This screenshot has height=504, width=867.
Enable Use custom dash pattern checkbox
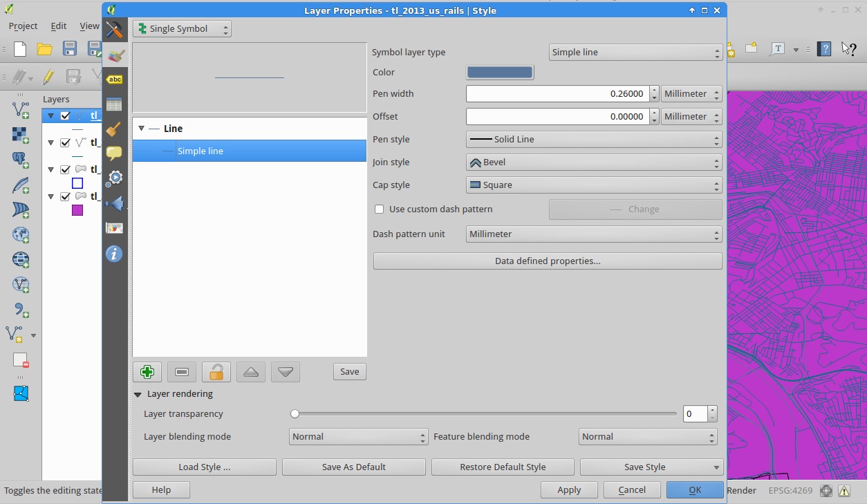[379, 209]
